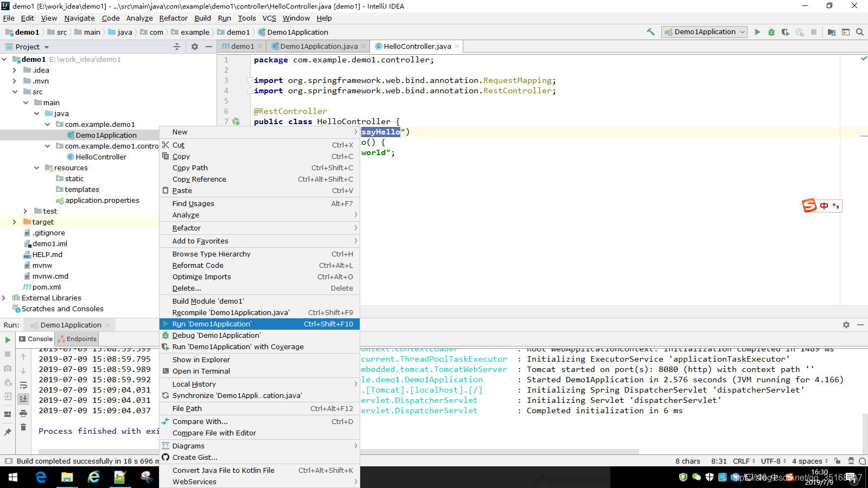Open the Project panel settings gear
The image size is (868, 488).
pos(195,47)
